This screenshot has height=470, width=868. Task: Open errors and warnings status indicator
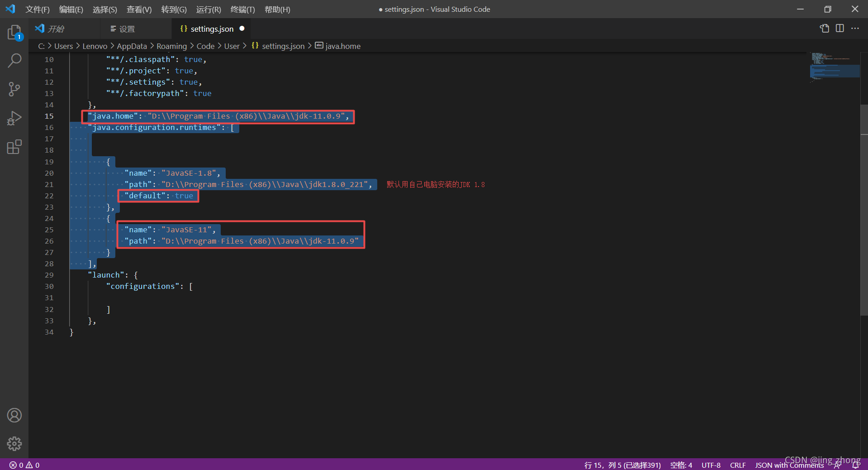click(x=24, y=465)
